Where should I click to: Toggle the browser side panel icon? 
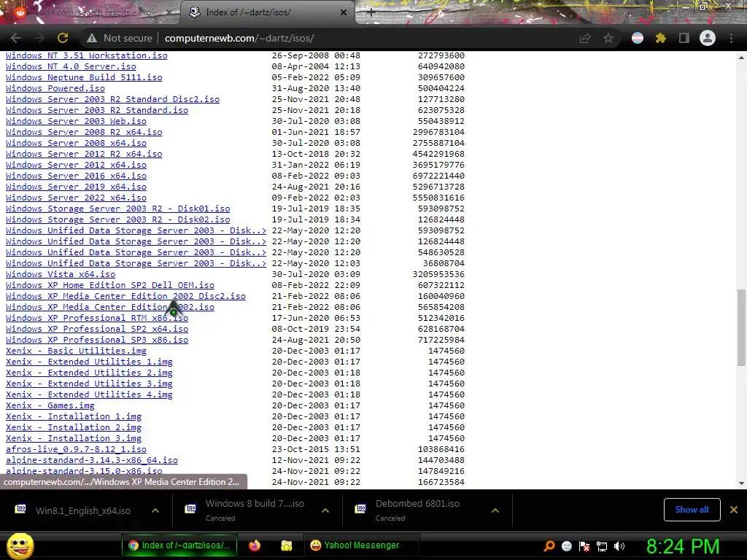pyautogui.click(x=684, y=38)
